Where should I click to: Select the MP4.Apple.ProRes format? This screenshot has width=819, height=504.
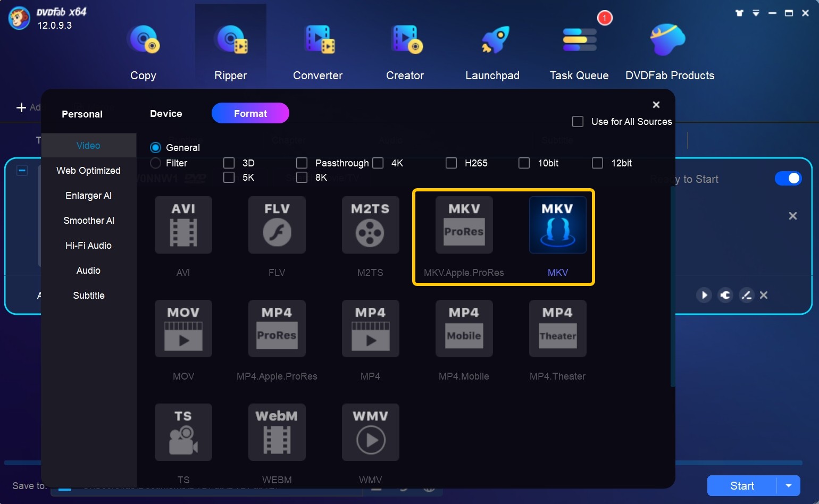click(277, 329)
